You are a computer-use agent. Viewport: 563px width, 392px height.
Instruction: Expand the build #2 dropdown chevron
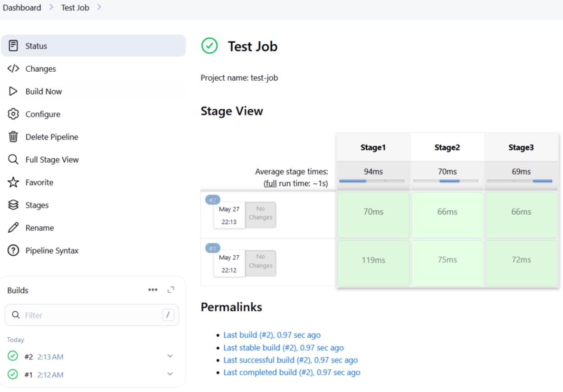pyautogui.click(x=170, y=356)
